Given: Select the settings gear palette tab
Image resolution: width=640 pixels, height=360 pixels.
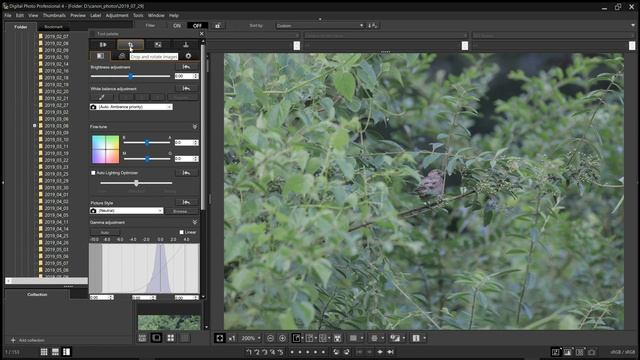Looking at the screenshot, I should pos(188,56).
